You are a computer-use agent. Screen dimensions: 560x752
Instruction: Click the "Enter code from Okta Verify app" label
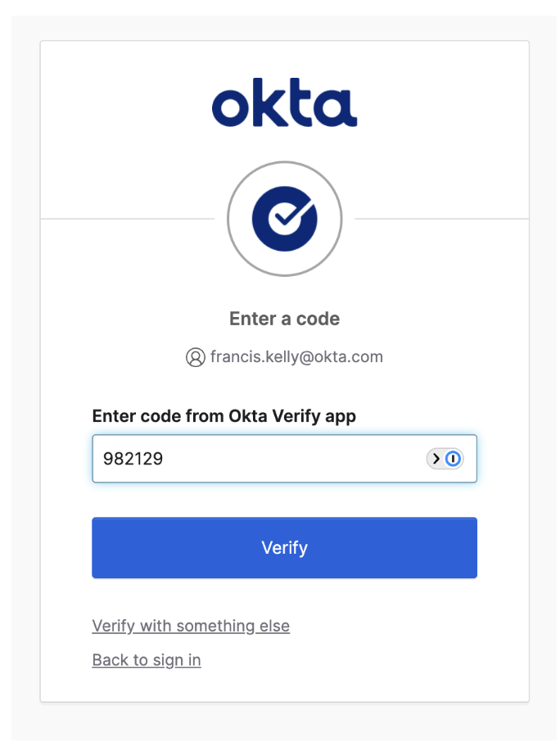(224, 416)
